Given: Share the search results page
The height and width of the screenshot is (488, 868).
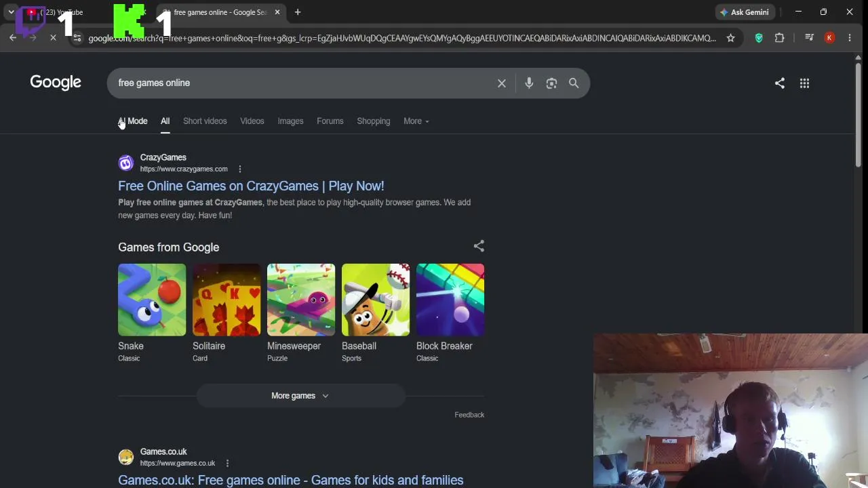Looking at the screenshot, I should click(x=780, y=83).
